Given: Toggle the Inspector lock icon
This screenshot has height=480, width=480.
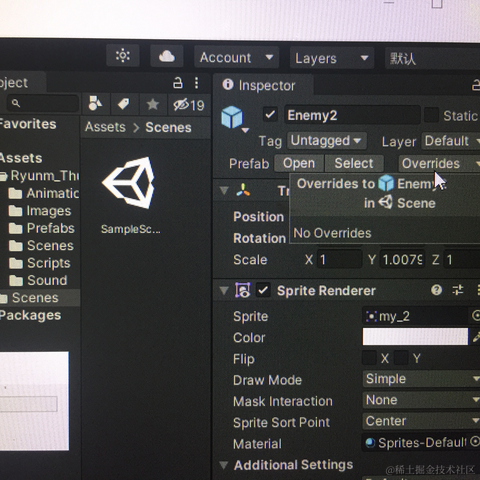Looking at the screenshot, I should point(476,86).
